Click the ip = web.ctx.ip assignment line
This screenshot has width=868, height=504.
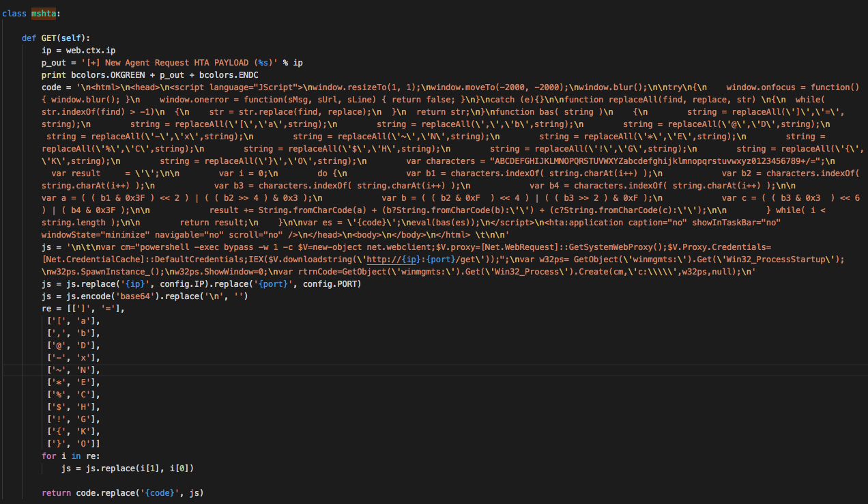coord(78,50)
